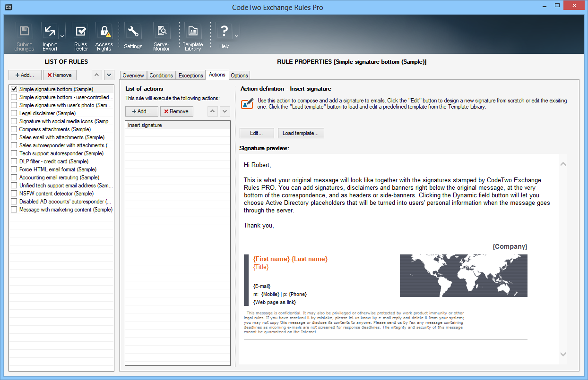Select the Actions tab
Viewport: 588px width, 380px height.
(217, 75)
